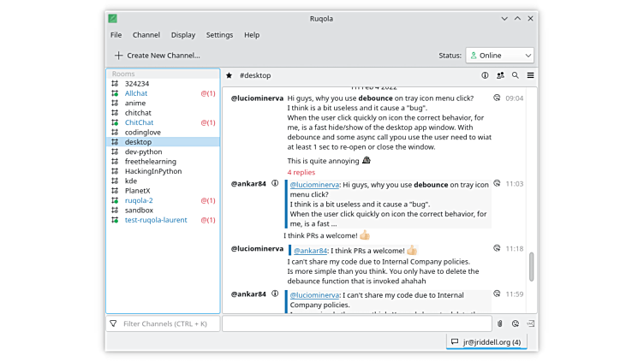
Task: Attach a file using paperclip icon
Action: pos(500,323)
